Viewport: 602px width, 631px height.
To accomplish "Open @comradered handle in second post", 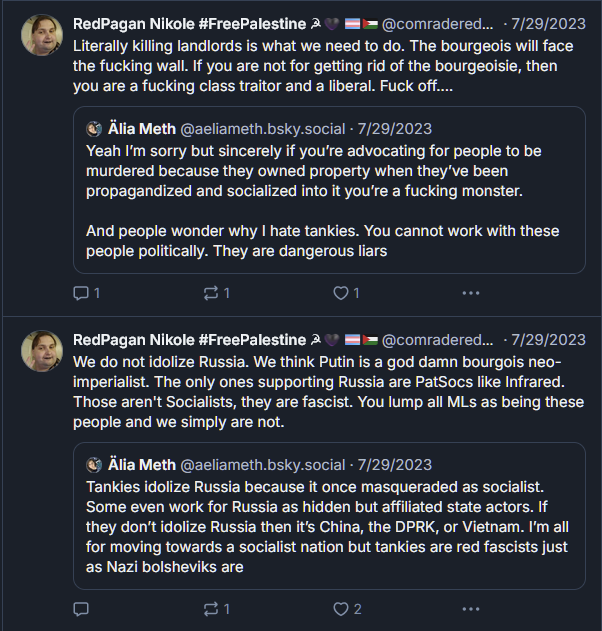I will coord(438,340).
